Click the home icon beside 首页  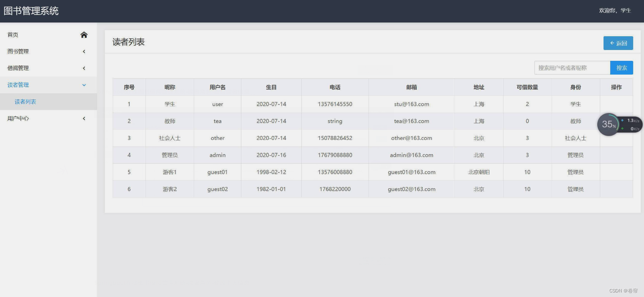click(84, 35)
